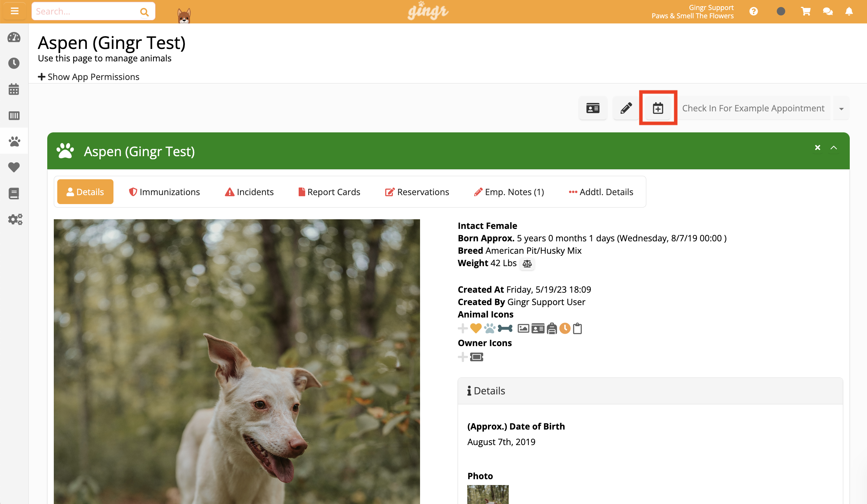Click the backpack animal icon

(x=552, y=329)
